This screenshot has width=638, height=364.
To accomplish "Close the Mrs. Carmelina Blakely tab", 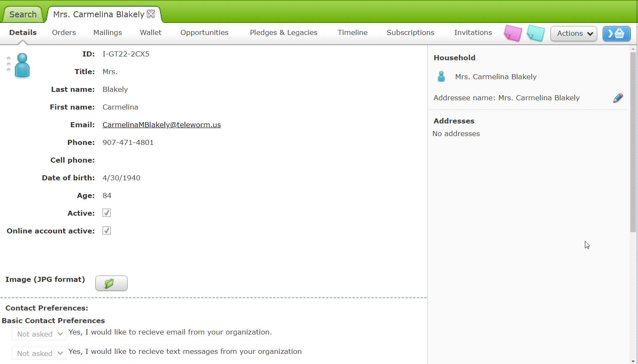I will coord(151,14).
